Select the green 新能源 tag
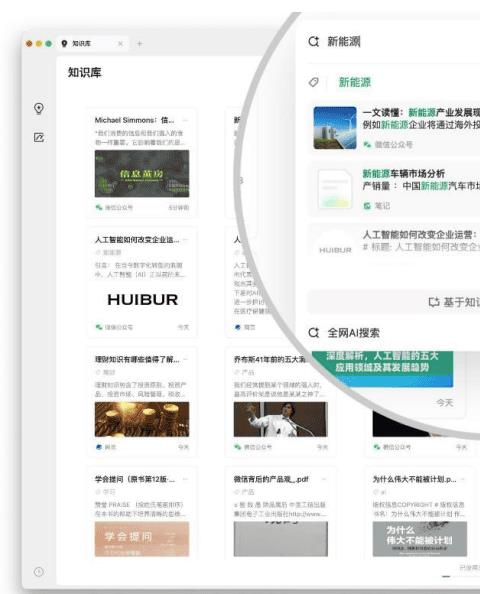 click(x=355, y=82)
